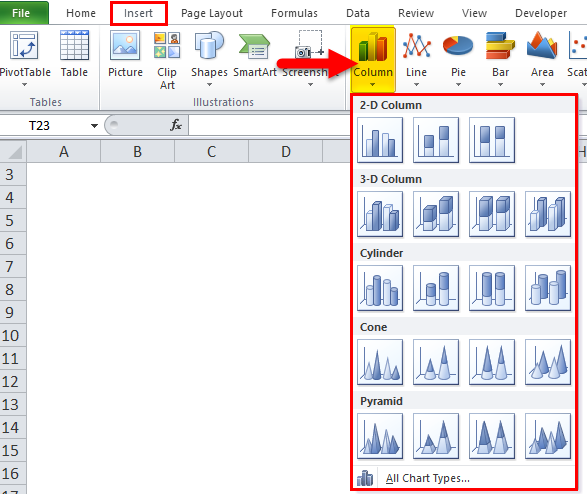Open the Bar chart menu
Image resolution: width=587 pixels, height=494 pixels.
500,58
